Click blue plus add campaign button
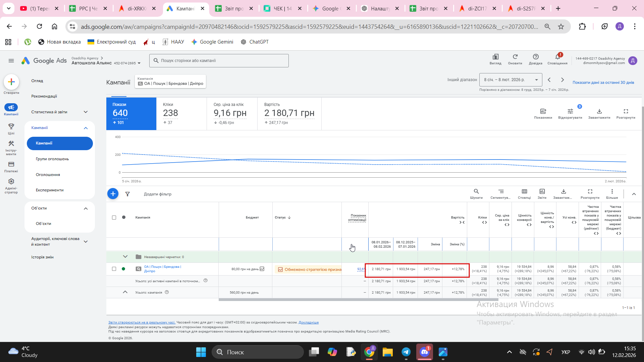This screenshot has height=362, width=644. tap(113, 194)
